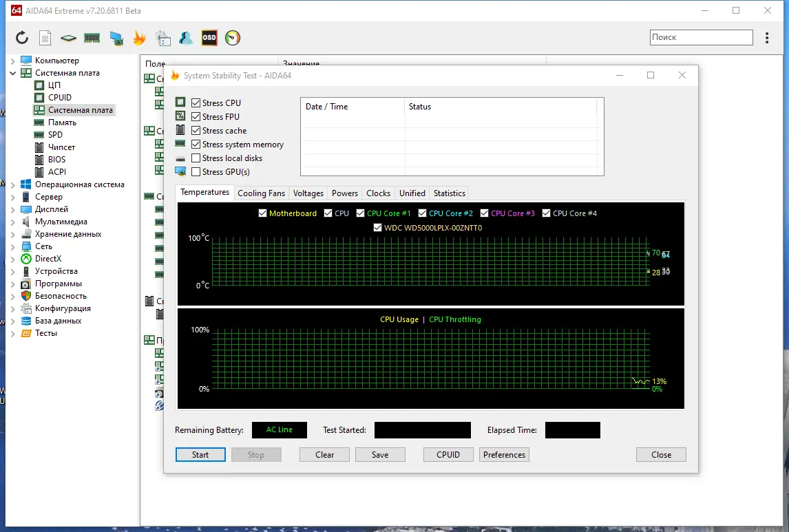
Task: Open the OSD panel icon
Action: (x=209, y=38)
